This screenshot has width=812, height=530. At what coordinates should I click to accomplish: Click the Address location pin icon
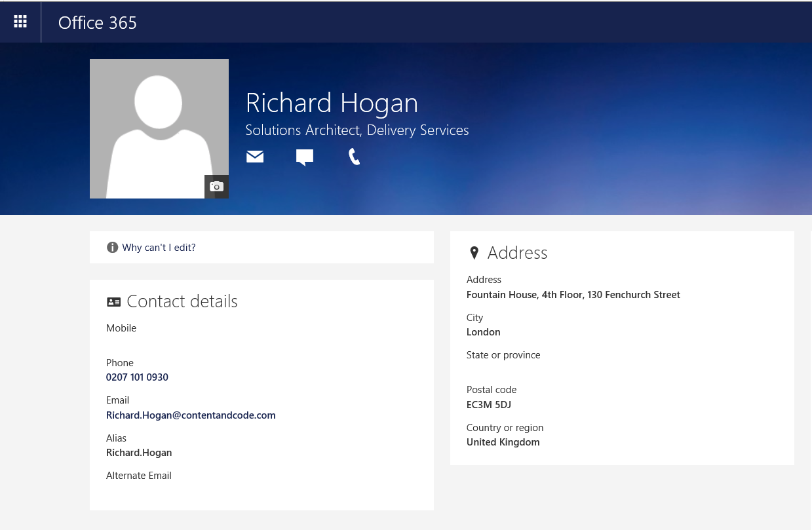click(x=474, y=253)
